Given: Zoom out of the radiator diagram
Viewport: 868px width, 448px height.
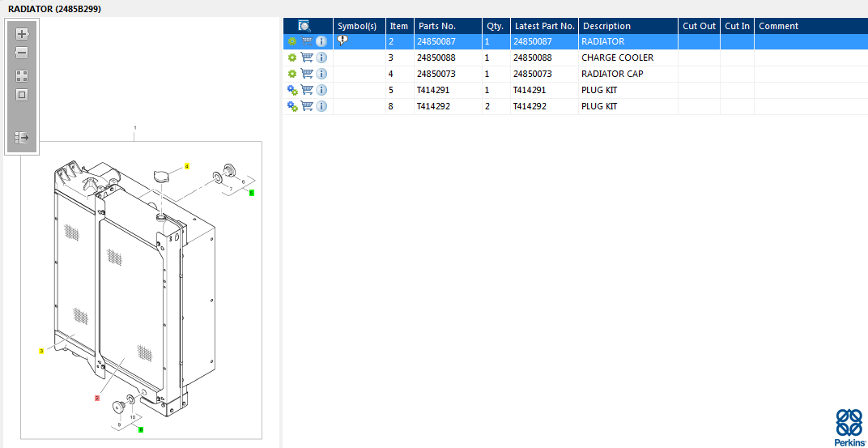Looking at the screenshot, I should click(22, 53).
